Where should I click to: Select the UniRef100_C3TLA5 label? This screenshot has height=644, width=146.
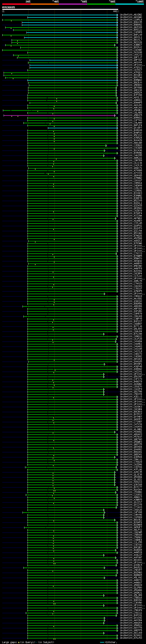pos(131,223)
